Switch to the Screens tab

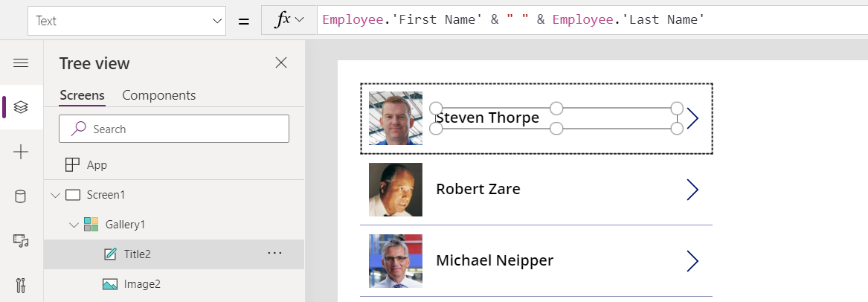pos(82,95)
